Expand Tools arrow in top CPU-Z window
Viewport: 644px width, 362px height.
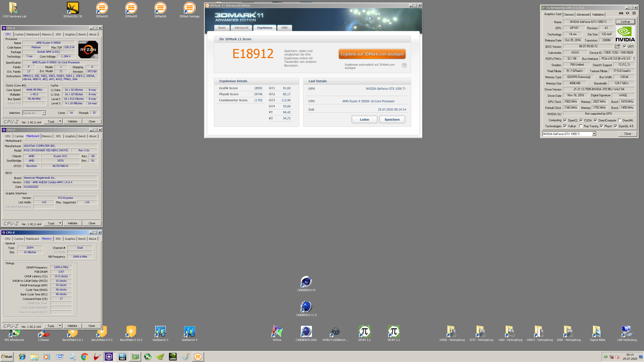coord(60,121)
